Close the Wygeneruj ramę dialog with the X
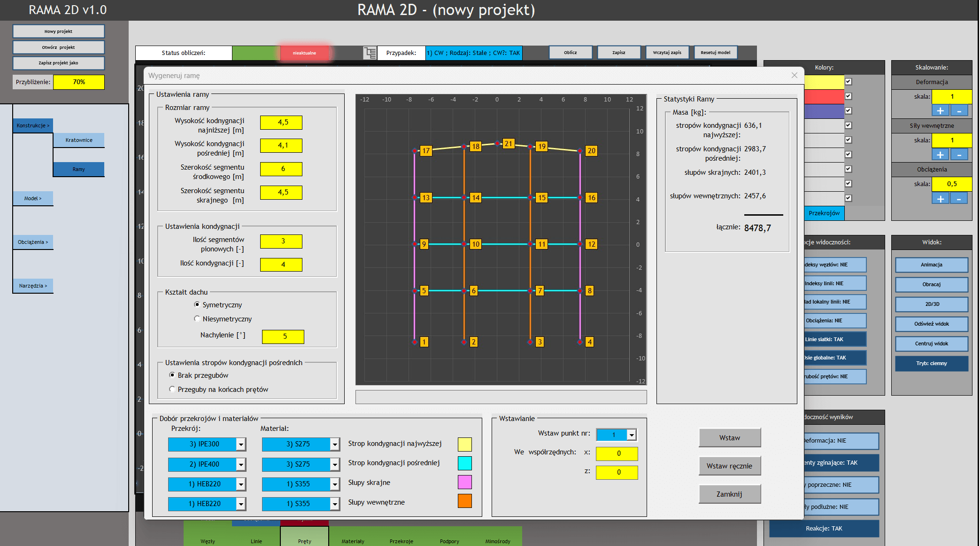 (x=794, y=75)
